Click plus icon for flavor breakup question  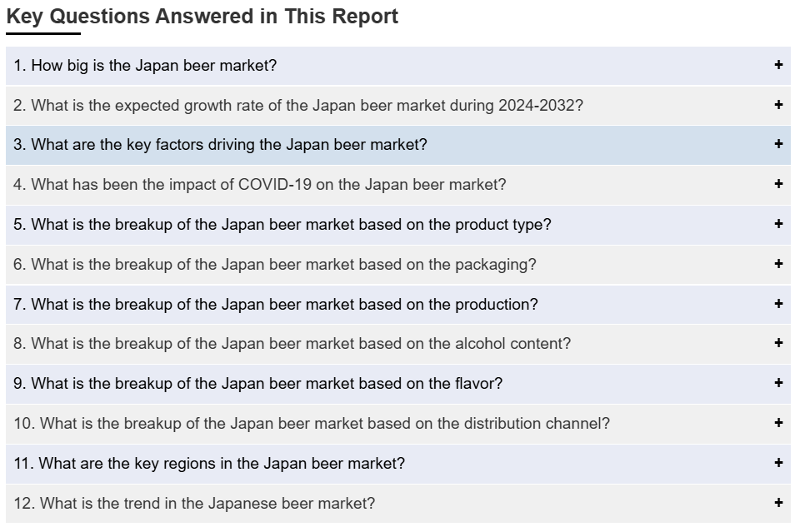[x=778, y=383]
